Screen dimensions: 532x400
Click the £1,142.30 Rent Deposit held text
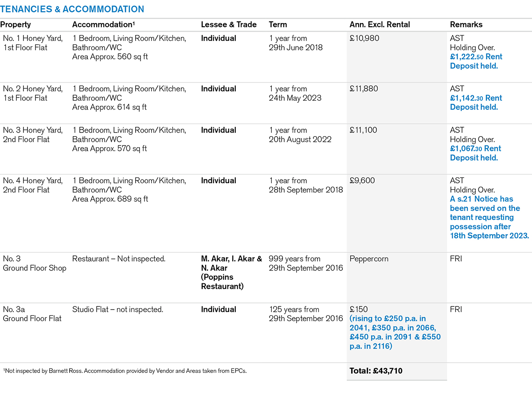(476, 102)
